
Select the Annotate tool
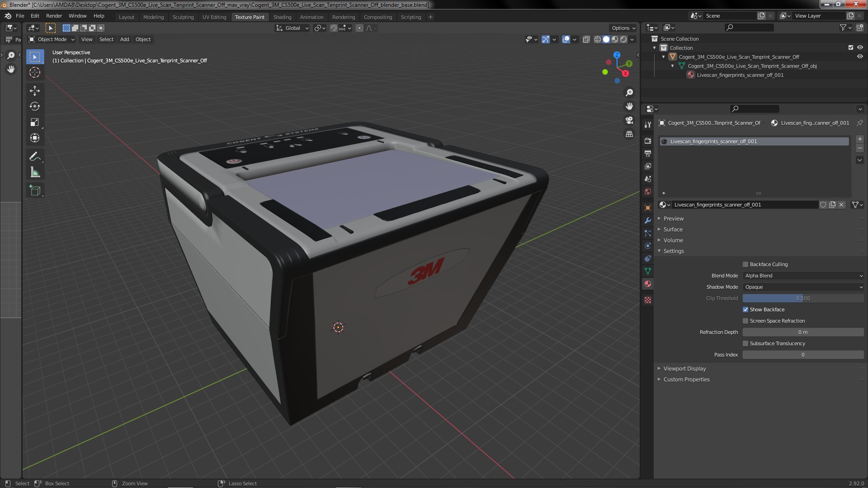pyautogui.click(x=35, y=156)
